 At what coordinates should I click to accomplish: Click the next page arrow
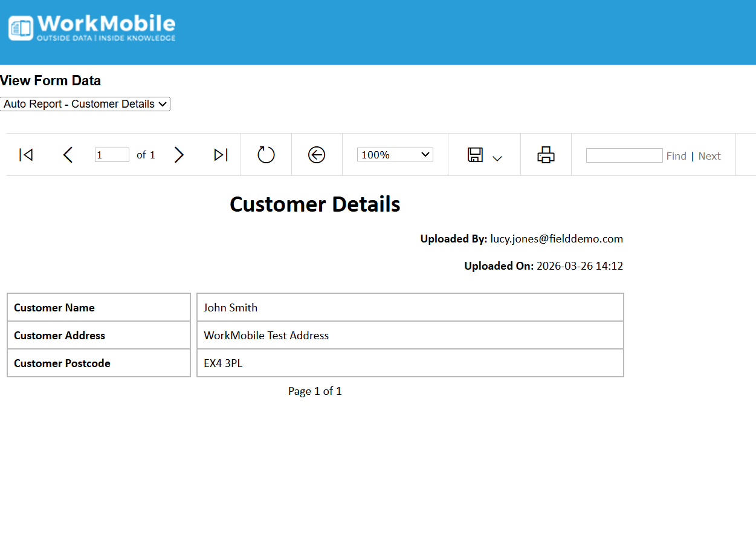tap(179, 155)
